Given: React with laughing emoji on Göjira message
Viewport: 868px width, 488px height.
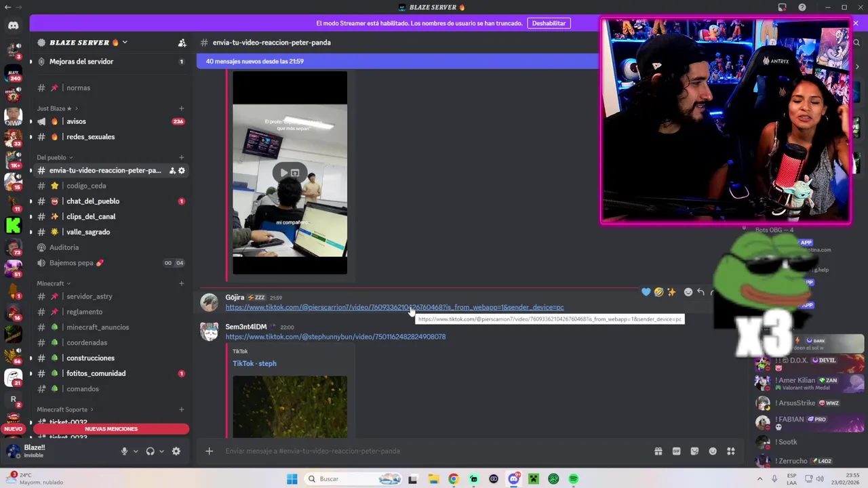Looking at the screenshot, I should (x=658, y=292).
